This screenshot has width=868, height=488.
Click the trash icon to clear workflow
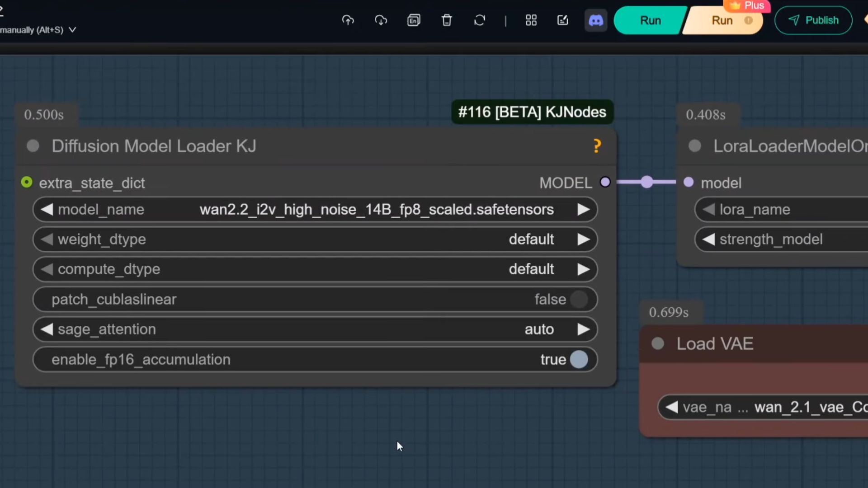click(447, 20)
